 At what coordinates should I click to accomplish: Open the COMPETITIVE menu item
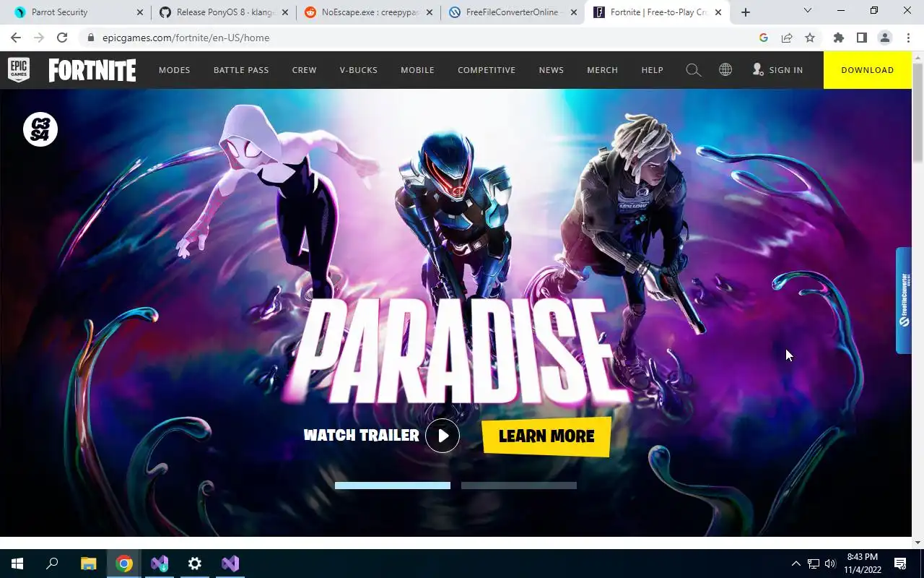click(x=487, y=70)
